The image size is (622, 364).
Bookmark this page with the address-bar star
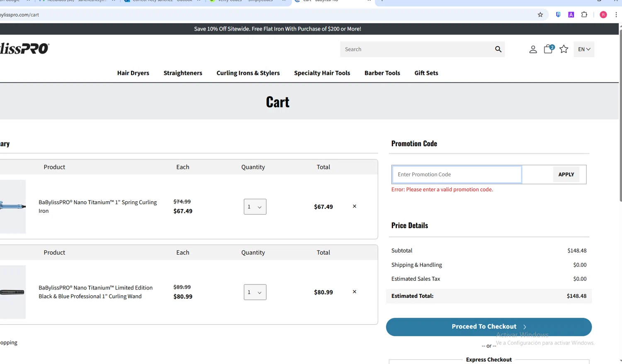[540, 14]
